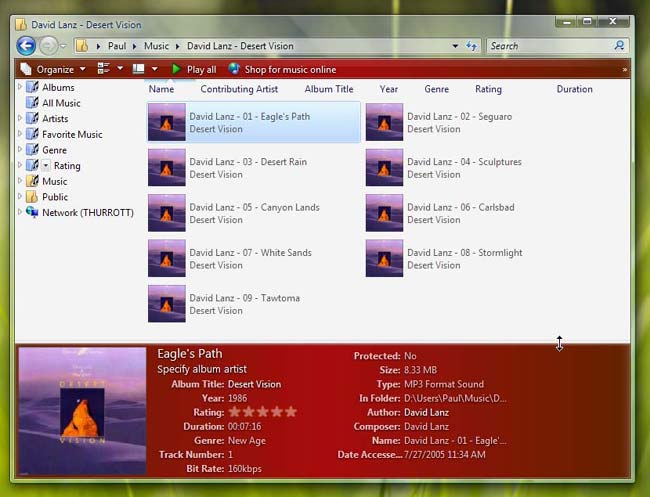The width and height of the screenshot is (650, 497).
Task: Select the 08 - Stormlight track thumbnail
Action: [x=384, y=258]
